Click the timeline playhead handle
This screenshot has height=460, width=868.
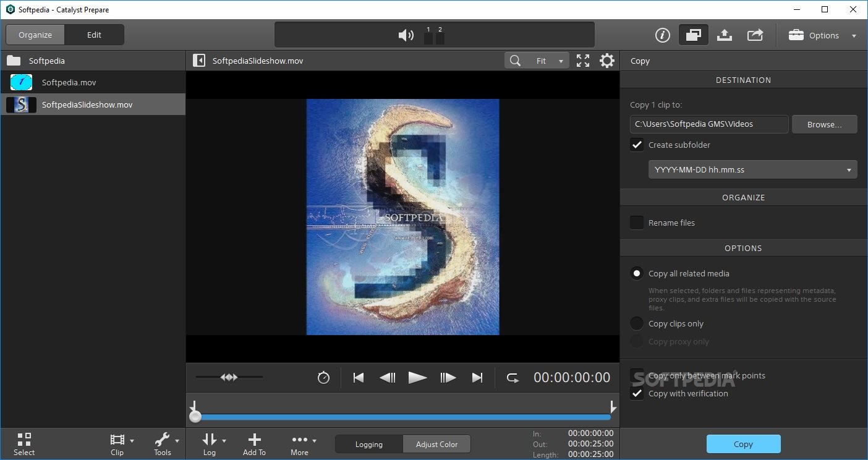click(x=195, y=417)
